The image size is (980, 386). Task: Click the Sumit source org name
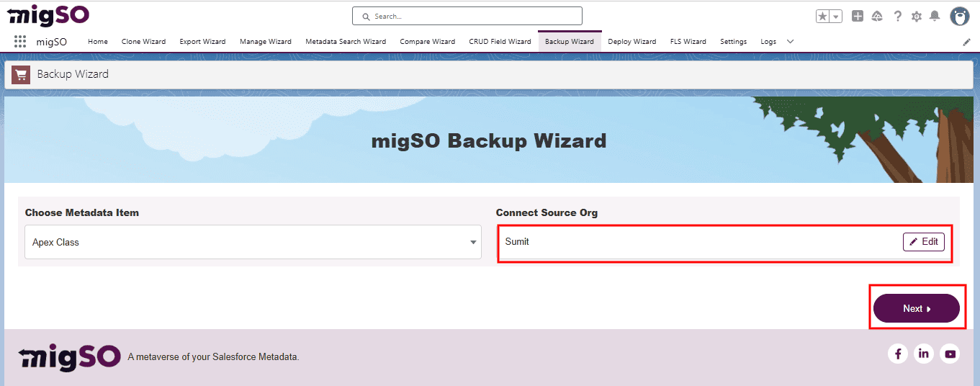[517, 242]
